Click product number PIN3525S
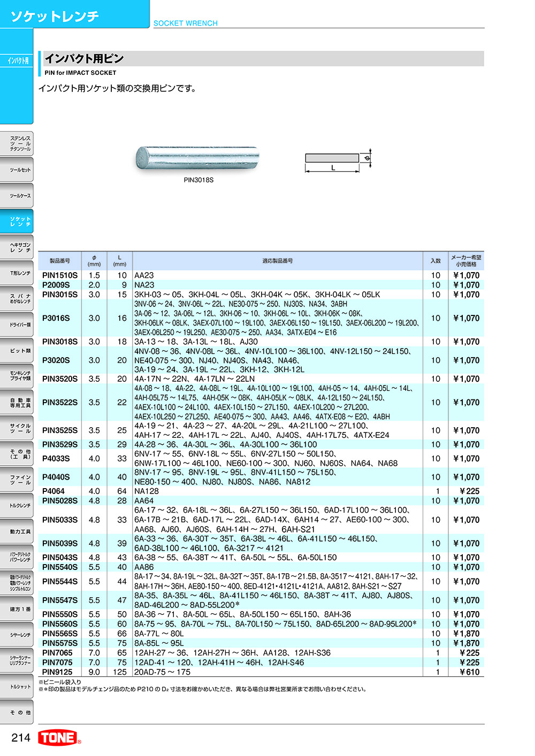Viewport: 535px width, 756px height. pos(60,430)
